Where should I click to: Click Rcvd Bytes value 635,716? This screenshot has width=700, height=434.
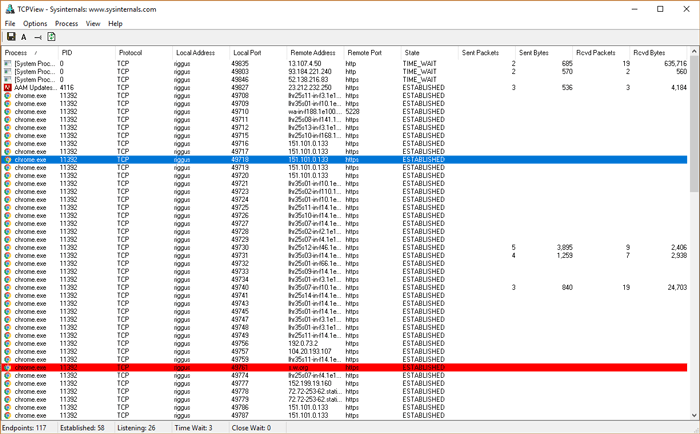(675, 63)
